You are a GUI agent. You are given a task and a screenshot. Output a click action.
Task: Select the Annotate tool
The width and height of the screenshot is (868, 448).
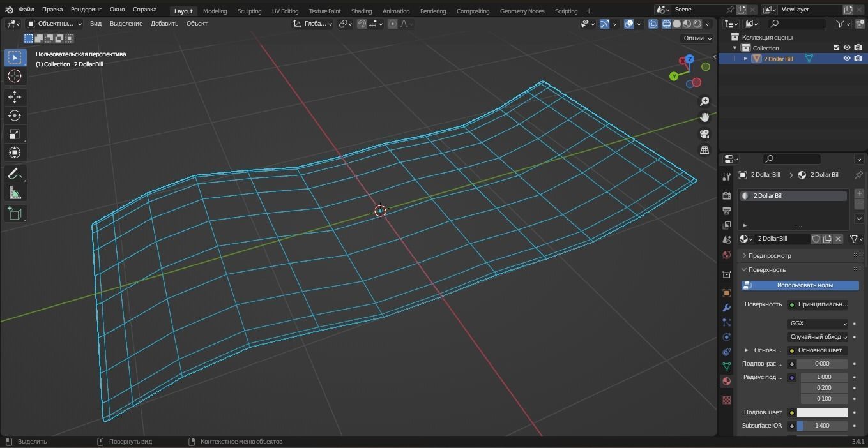[14, 174]
